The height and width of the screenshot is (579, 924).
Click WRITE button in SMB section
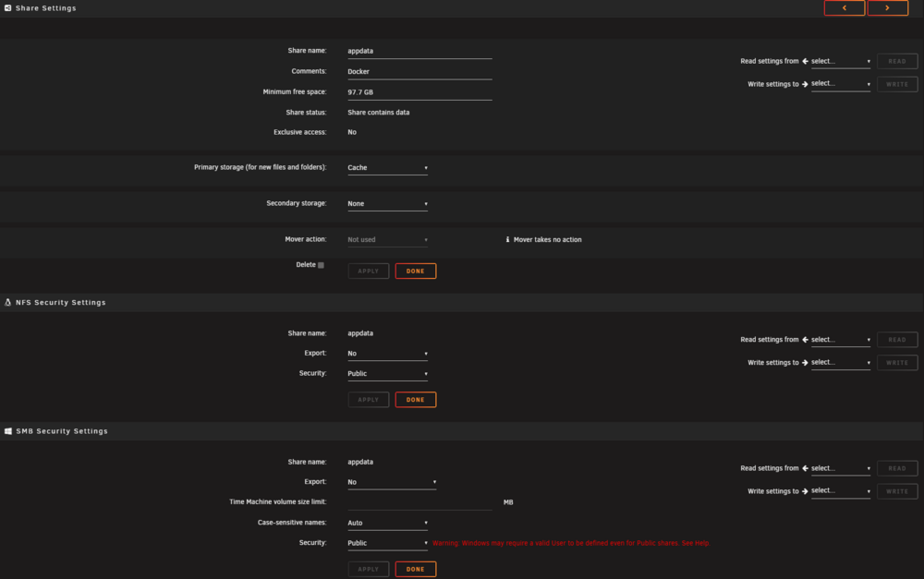[897, 491]
